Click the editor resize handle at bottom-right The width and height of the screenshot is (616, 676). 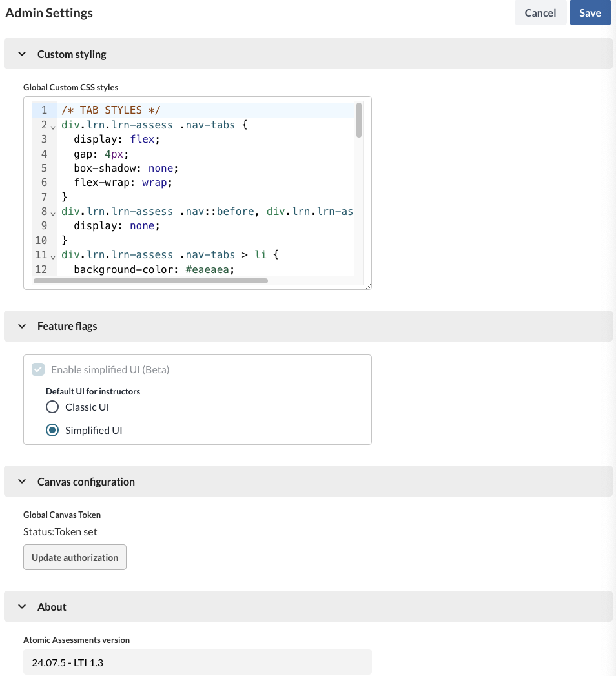tap(368, 286)
